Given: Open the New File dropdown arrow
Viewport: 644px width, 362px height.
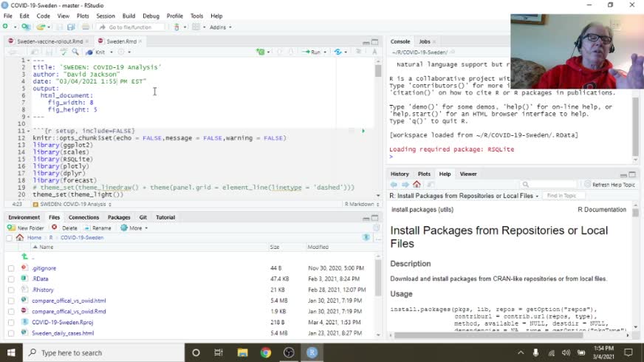Looking at the screenshot, I should 16,27.
